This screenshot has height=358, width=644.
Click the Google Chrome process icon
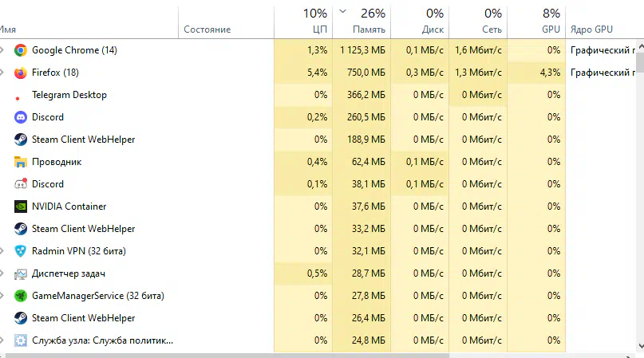tap(21, 50)
